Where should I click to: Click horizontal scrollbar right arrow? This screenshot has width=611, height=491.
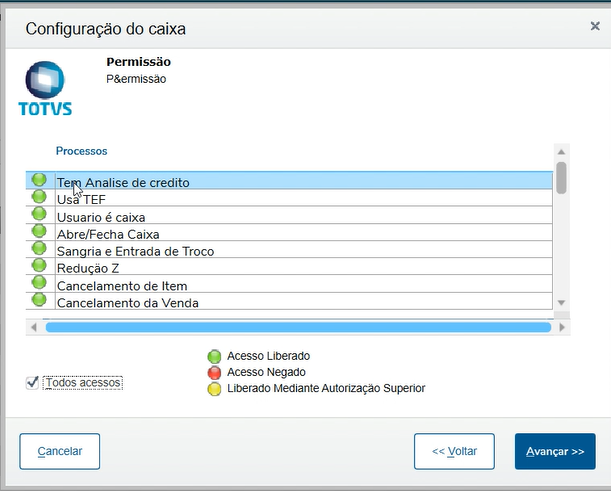point(561,327)
